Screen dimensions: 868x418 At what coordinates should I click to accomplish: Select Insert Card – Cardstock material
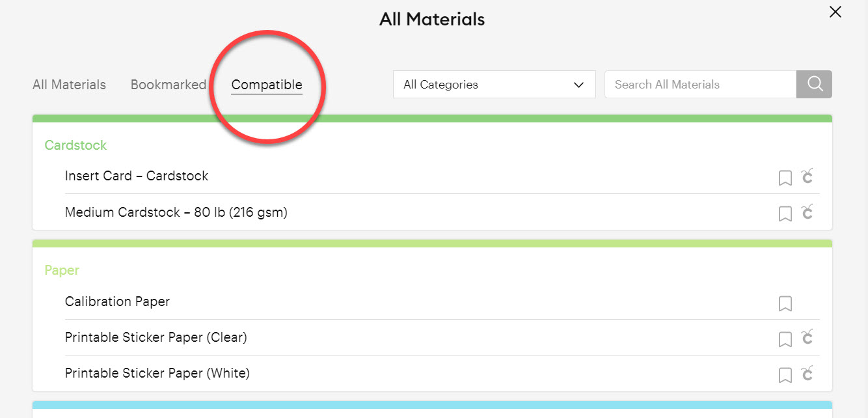(x=137, y=176)
